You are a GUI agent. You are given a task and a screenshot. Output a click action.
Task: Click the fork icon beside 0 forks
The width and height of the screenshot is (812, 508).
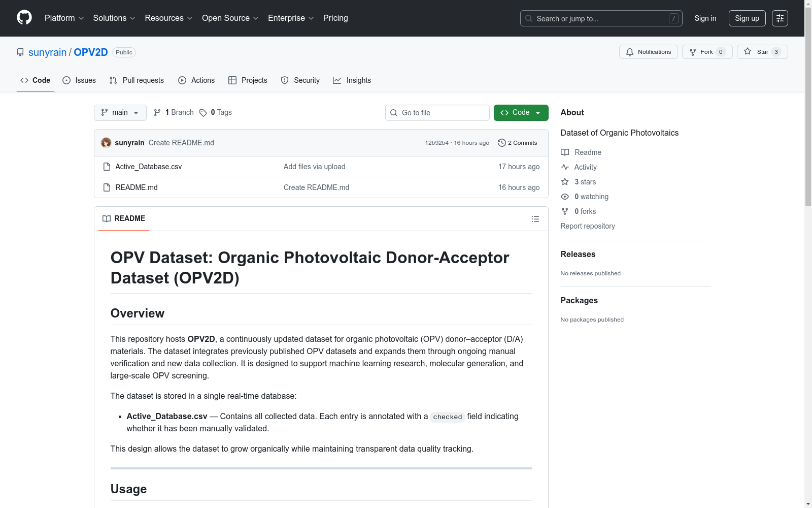[x=565, y=211]
